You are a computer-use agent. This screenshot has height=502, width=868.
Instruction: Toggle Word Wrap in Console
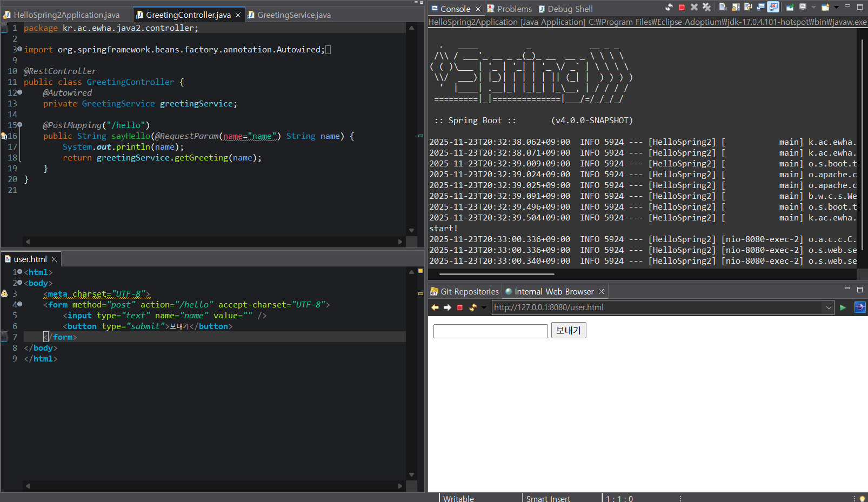tap(748, 7)
